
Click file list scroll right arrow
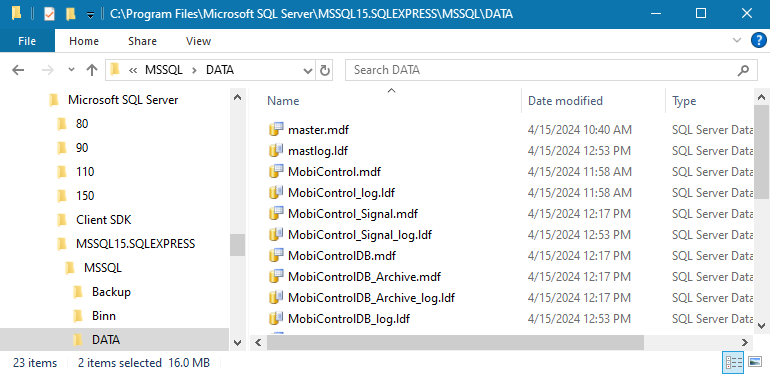point(744,342)
